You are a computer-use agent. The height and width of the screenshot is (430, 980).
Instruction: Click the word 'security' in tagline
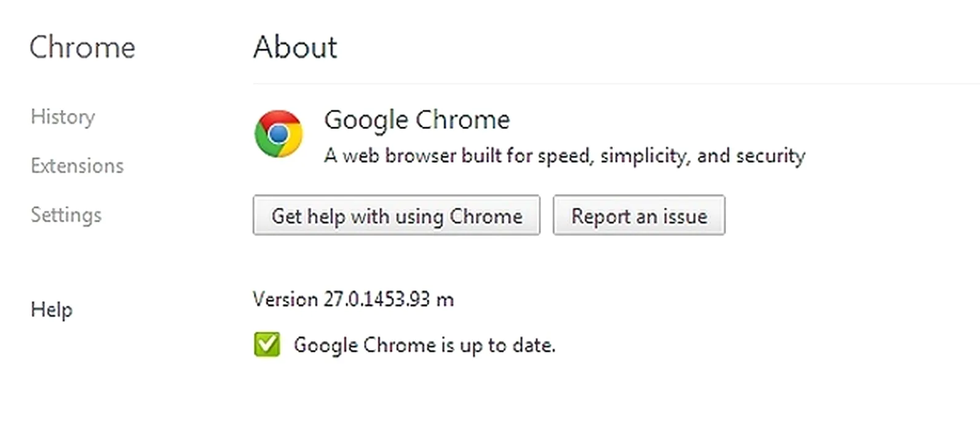[770, 156]
